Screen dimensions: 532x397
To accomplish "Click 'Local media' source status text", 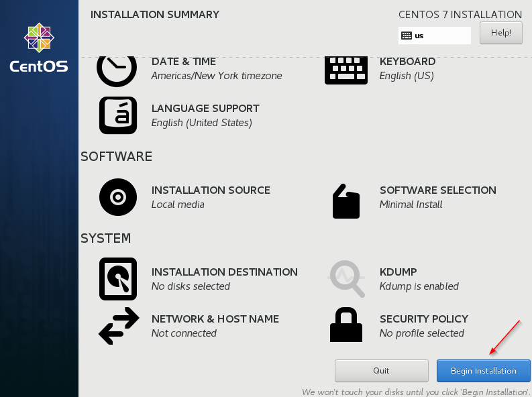I will (178, 205).
